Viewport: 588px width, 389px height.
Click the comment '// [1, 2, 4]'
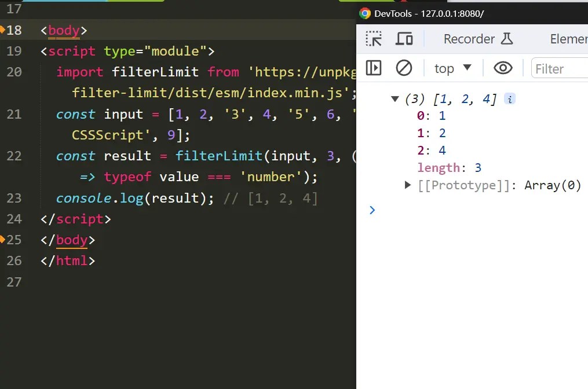pyautogui.click(x=271, y=198)
